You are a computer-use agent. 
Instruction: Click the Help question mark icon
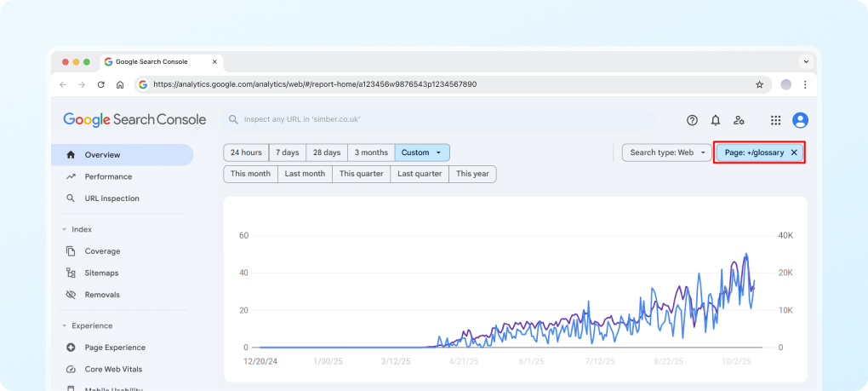[x=692, y=120]
